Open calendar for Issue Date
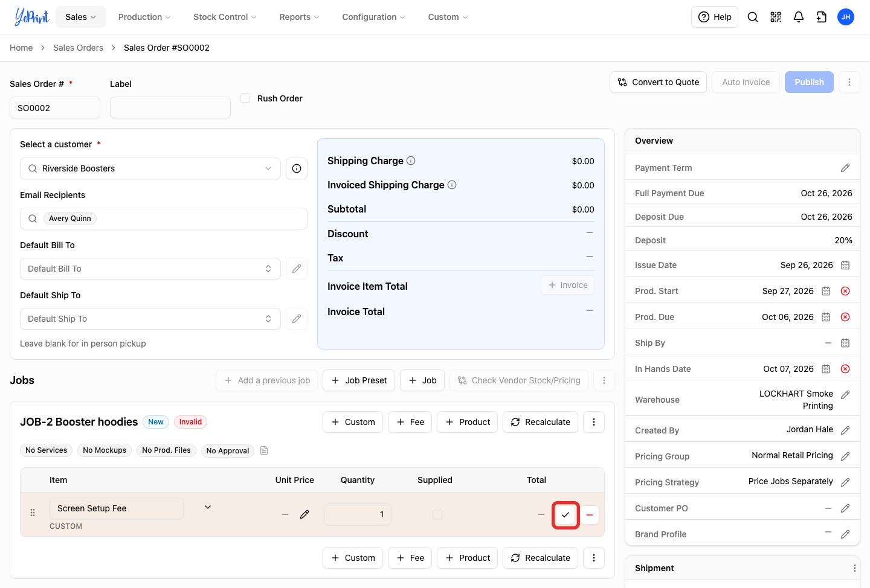 (x=845, y=265)
